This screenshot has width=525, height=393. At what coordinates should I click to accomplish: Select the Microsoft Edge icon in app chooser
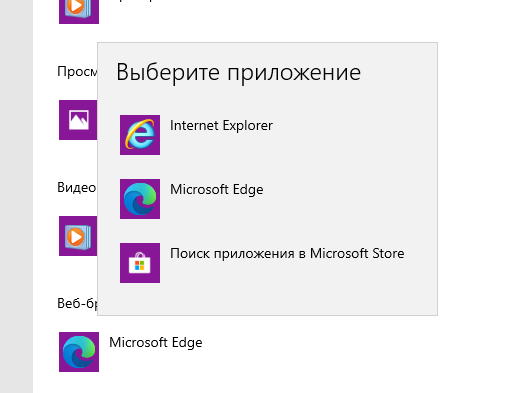click(140, 199)
